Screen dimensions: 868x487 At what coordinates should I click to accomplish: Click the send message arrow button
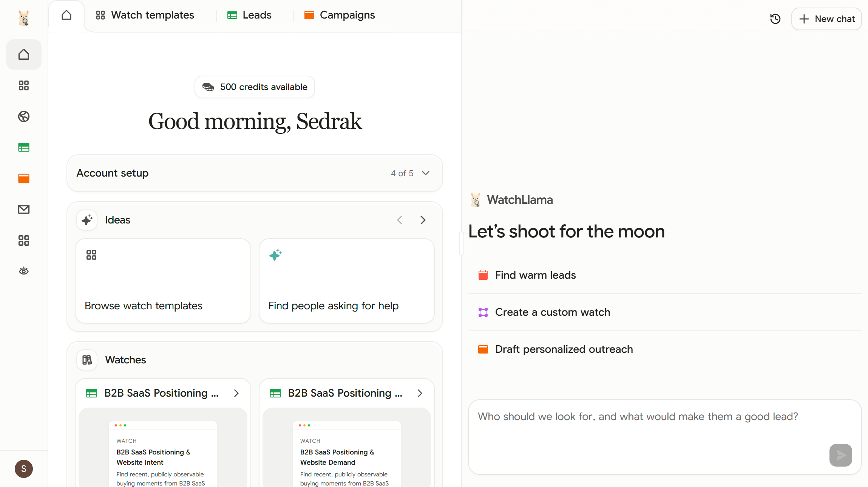(841, 455)
